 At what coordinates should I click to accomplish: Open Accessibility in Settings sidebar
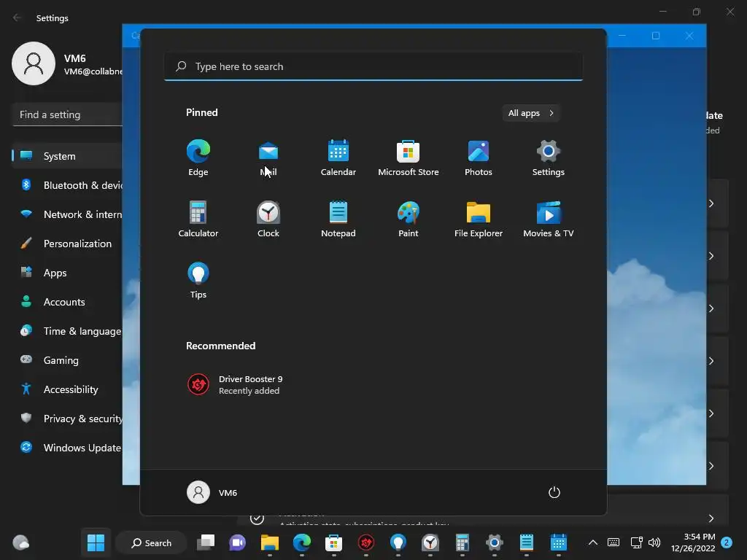tap(66, 389)
